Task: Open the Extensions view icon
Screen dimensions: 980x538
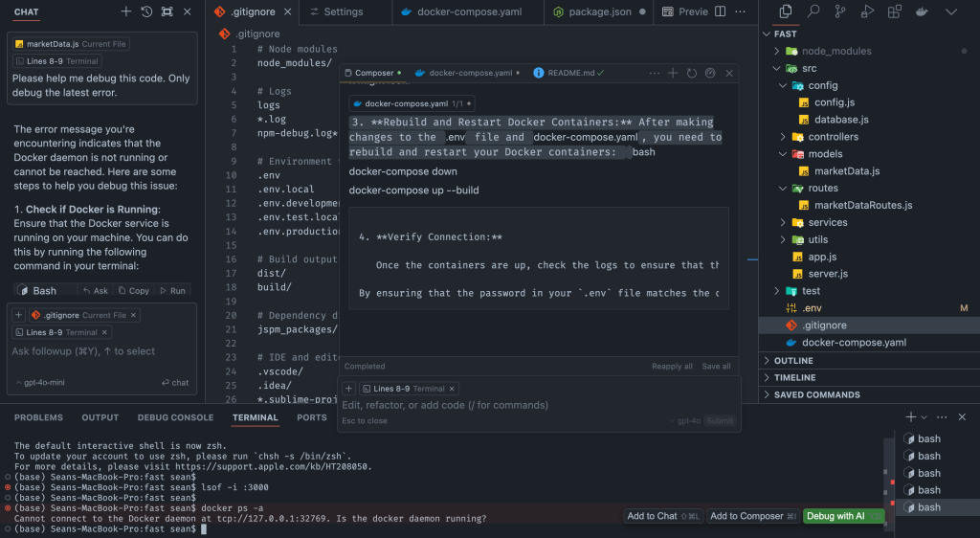Action: click(x=895, y=11)
